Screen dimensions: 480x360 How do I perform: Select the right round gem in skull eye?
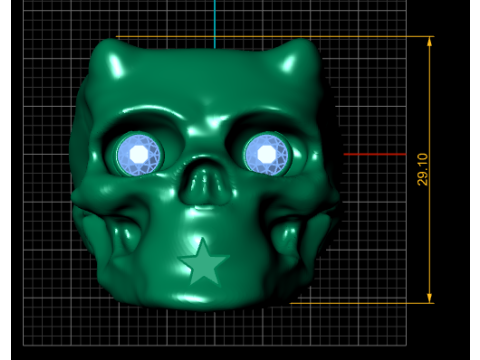click(268, 154)
